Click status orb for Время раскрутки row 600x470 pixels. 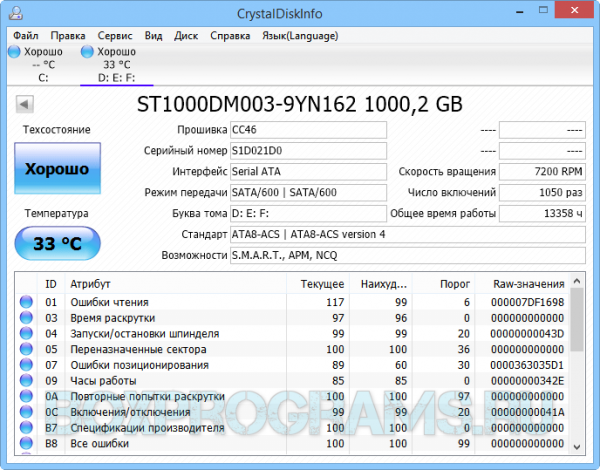pos(26,318)
